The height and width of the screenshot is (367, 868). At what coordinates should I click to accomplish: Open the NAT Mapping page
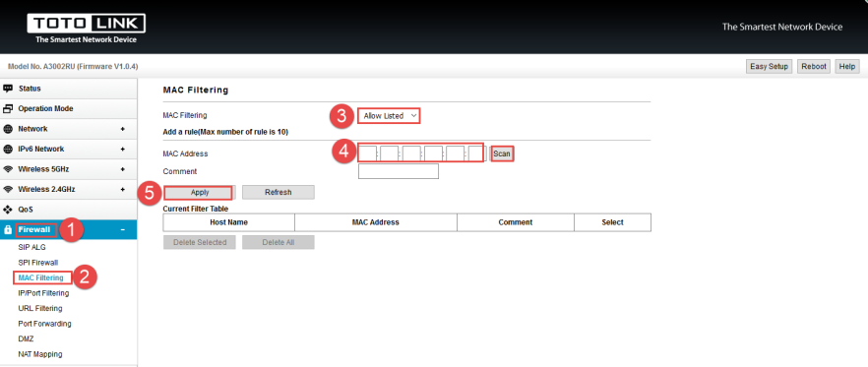40,353
